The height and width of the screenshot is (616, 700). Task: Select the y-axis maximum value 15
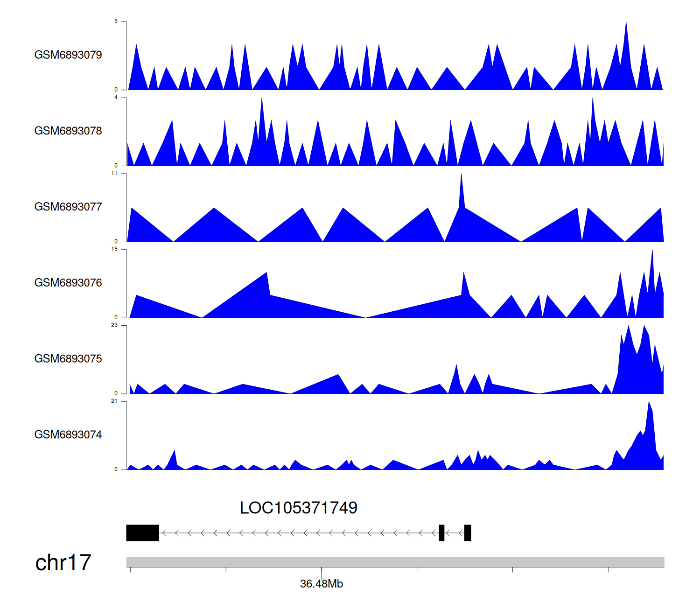[x=114, y=249]
